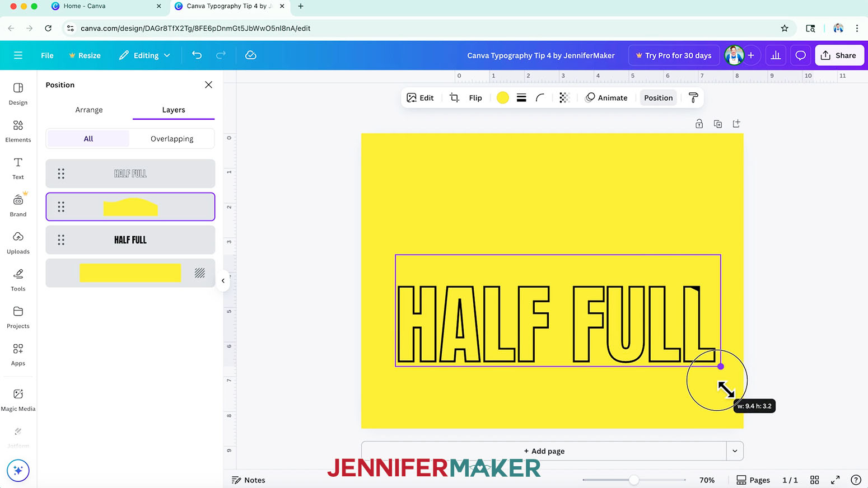The image size is (868, 488).
Task: Collapse the side panel arrow
Action: pyautogui.click(x=223, y=281)
